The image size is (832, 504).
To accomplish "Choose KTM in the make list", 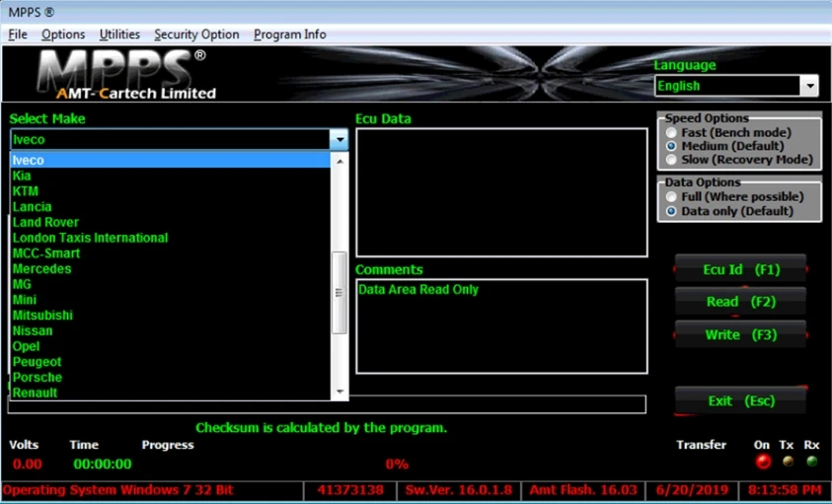I will coord(171,191).
